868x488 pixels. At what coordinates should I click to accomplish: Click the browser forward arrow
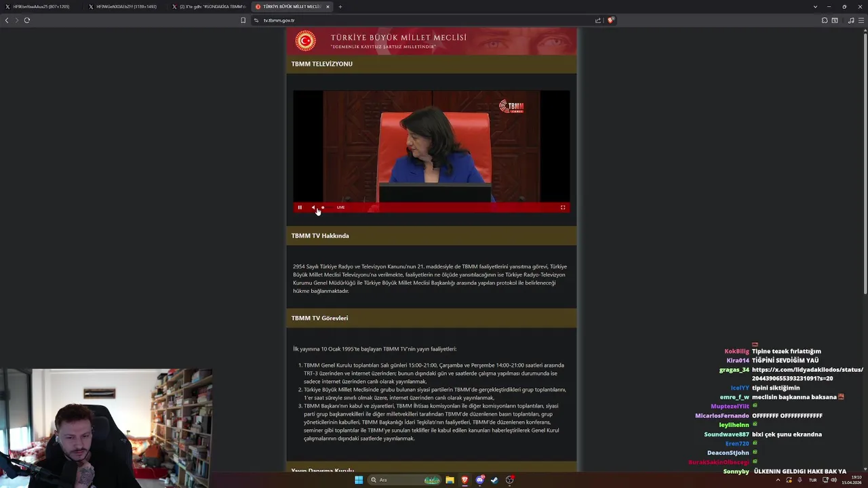(x=16, y=20)
